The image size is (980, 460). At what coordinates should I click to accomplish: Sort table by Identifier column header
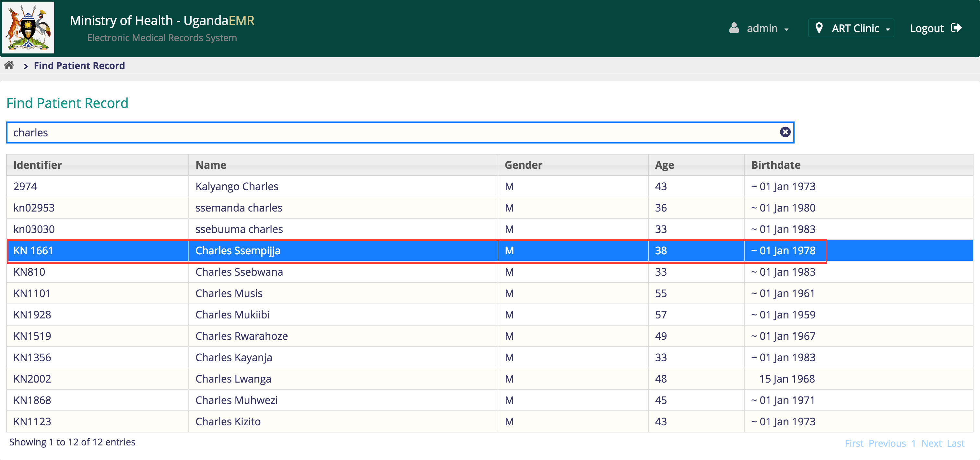click(x=37, y=165)
